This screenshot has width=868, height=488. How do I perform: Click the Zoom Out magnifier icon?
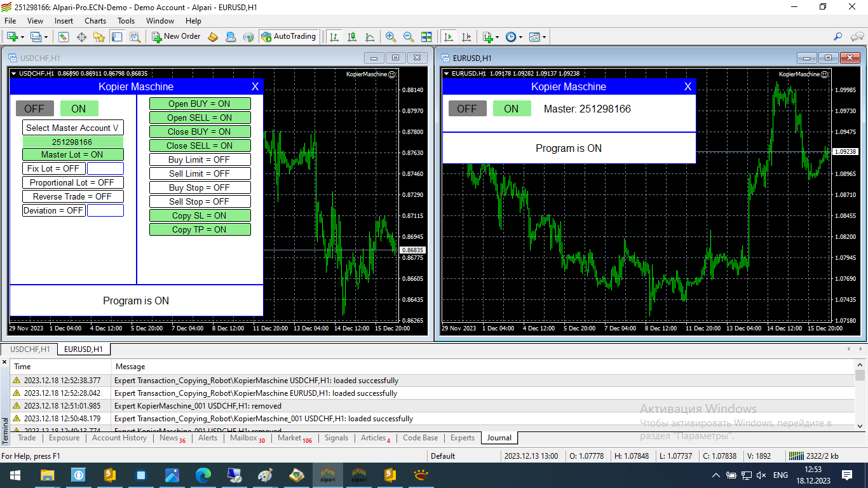[x=409, y=37]
